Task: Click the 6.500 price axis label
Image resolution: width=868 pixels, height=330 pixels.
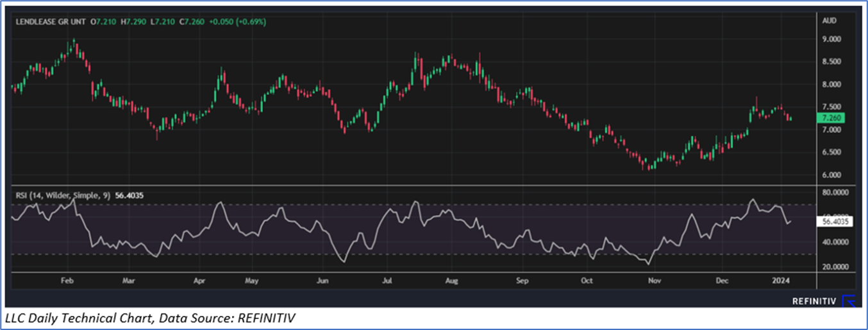Action: coord(831,152)
